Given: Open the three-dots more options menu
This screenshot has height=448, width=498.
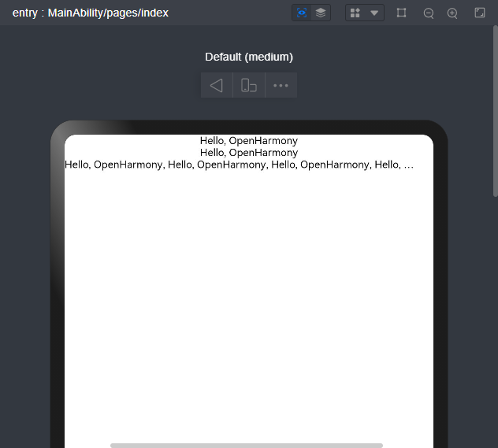Looking at the screenshot, I should pos(281,85).
